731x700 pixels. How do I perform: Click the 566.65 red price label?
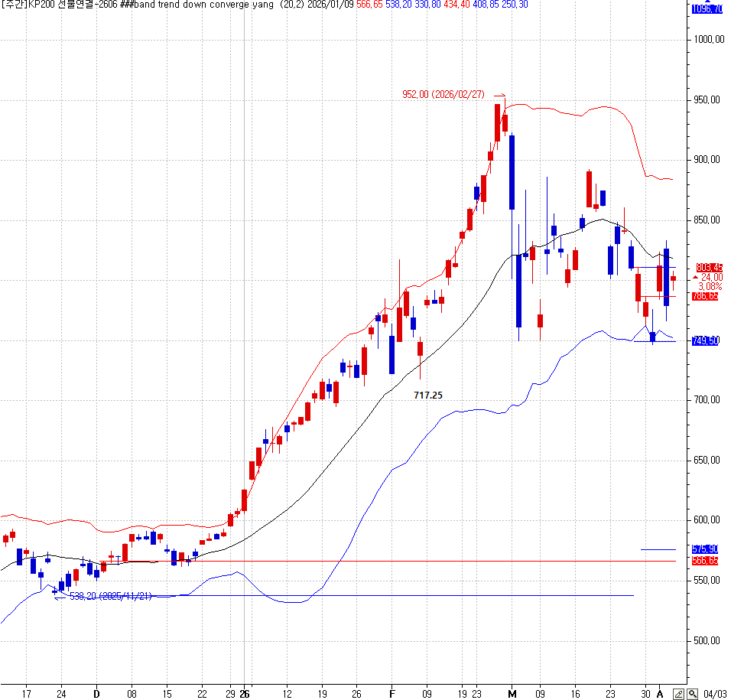705,561
